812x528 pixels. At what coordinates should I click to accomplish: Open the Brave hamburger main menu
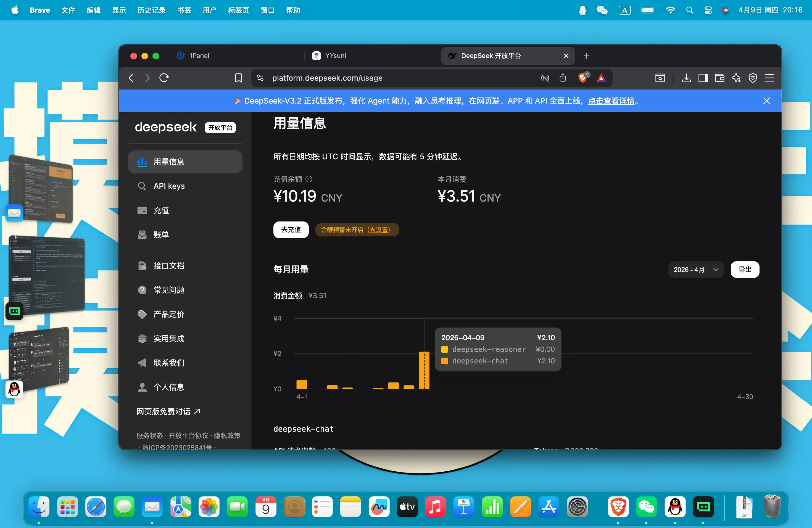769,78
